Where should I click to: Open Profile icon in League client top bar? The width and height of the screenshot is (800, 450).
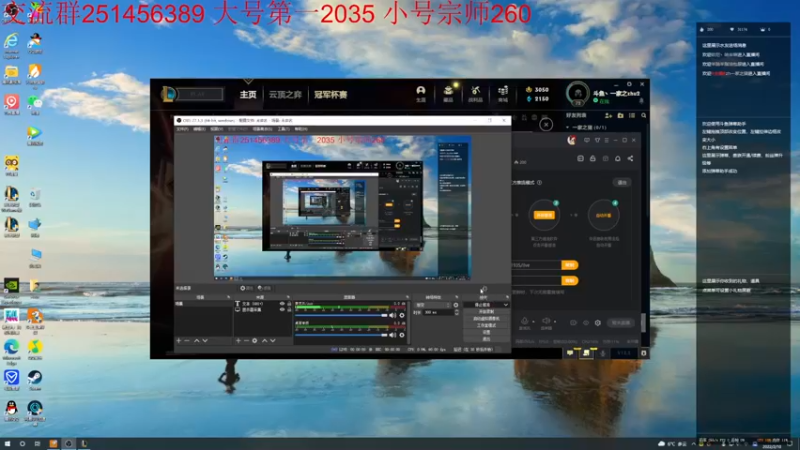click(420, 93)
